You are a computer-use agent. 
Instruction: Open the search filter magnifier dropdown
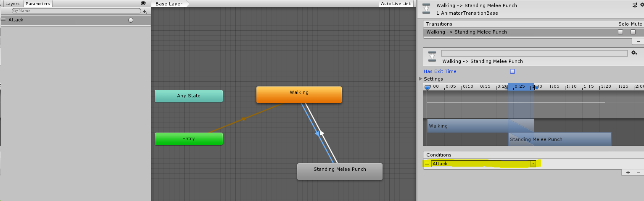[x=16, y=11]
